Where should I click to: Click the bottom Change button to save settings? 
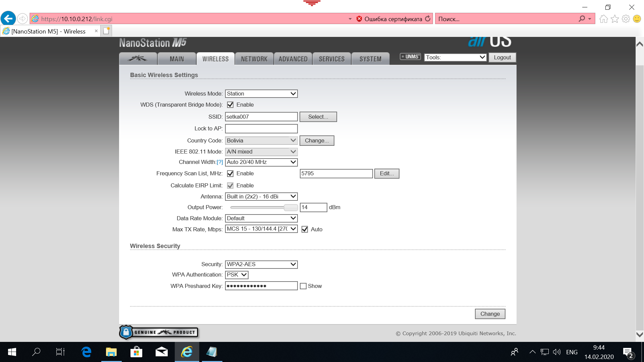coord(490,314)
